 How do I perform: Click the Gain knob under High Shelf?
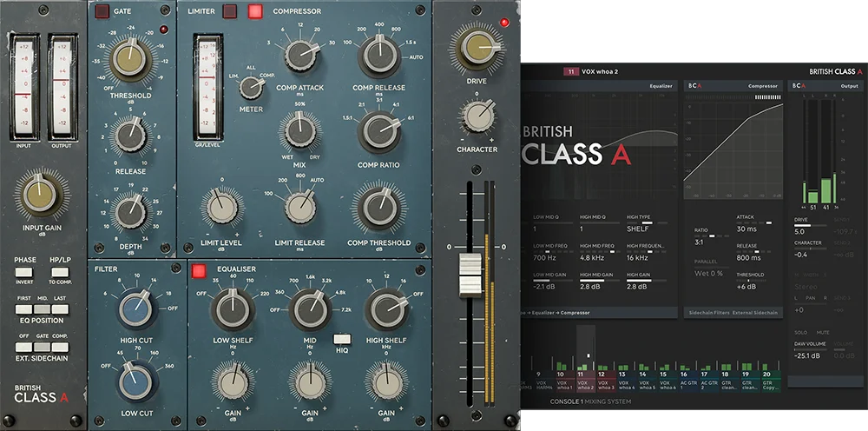click(386, 382)
